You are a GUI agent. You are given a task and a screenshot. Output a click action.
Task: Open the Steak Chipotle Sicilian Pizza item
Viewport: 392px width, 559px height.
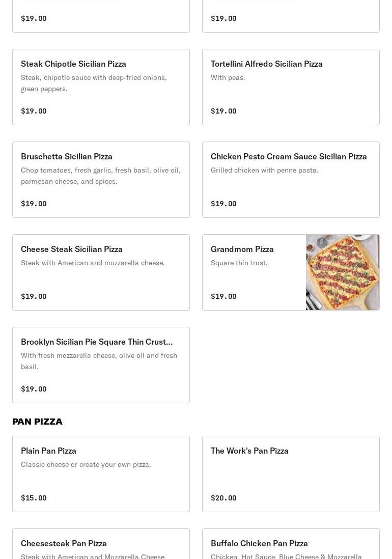click(101, 87)
